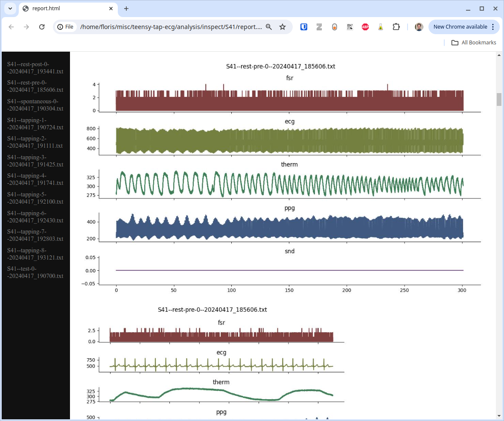Click the lower therm zoomed plot
The width and height of the screenshot is (504, 421).
click(221, 394)
